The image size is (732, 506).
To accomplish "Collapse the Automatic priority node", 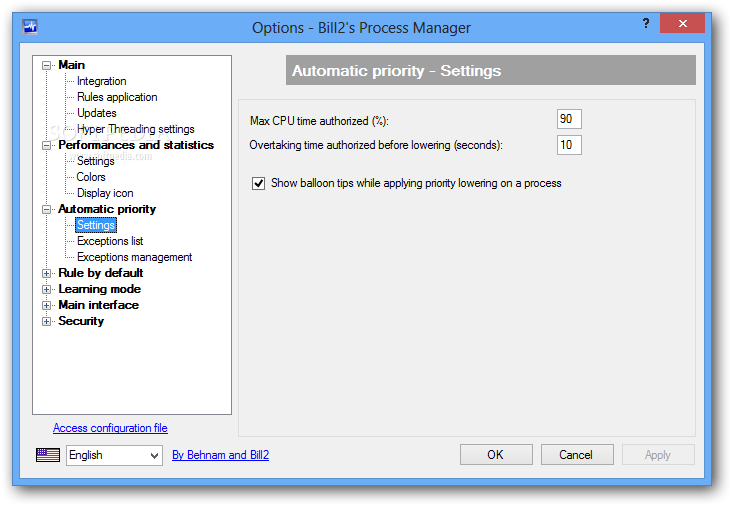I will click(x=46, y=210).
